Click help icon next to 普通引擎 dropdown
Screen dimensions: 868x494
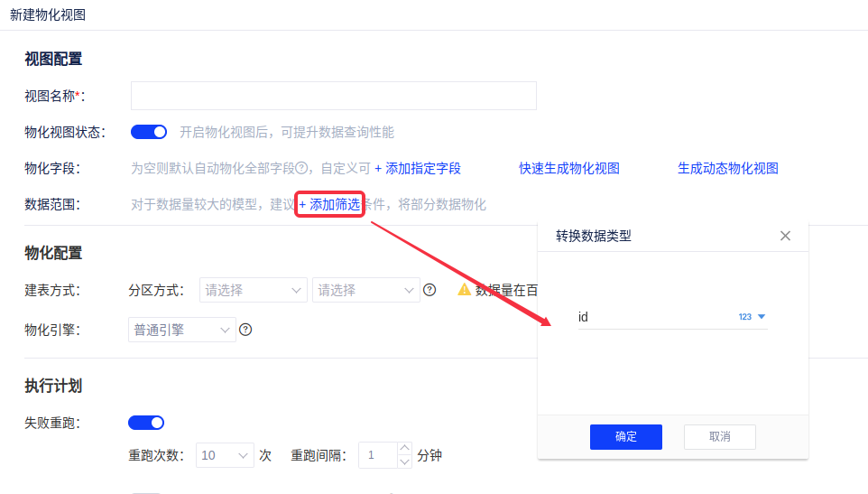245,330
